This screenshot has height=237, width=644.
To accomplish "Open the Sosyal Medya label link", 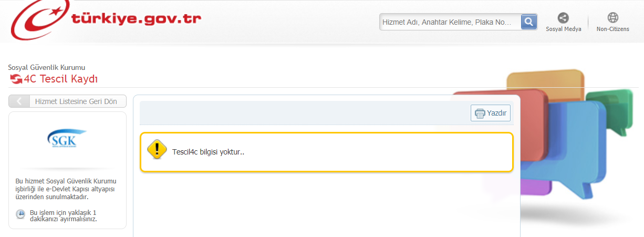I will pyautogui.click(x=564, y=29).
